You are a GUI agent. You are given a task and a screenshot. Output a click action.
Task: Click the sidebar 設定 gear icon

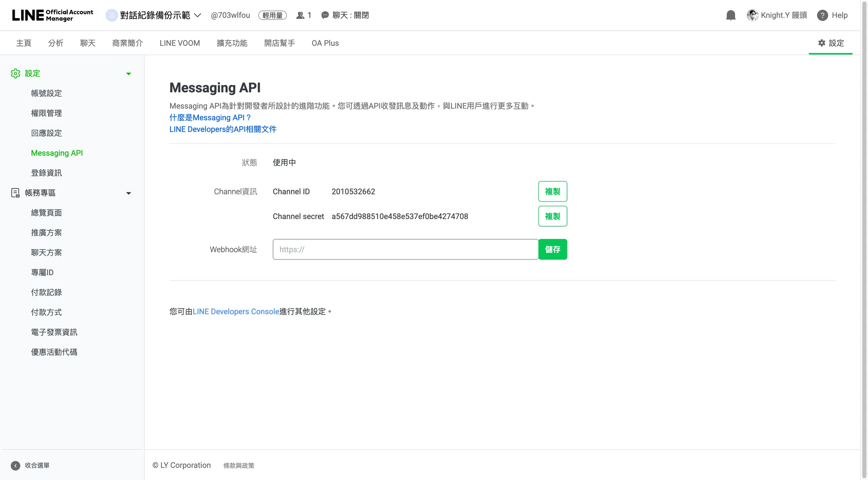(x=15, y=73)
